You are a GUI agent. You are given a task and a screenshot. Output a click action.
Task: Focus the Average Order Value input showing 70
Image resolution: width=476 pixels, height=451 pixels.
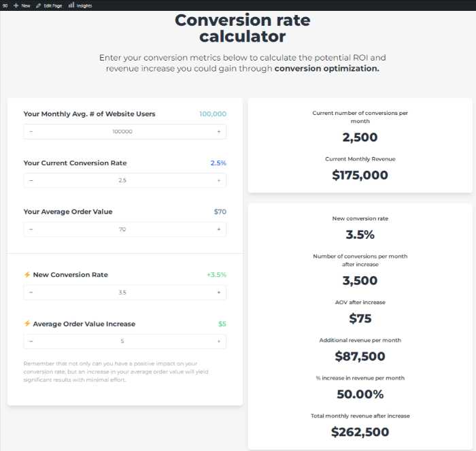click(x=124, y=229)
